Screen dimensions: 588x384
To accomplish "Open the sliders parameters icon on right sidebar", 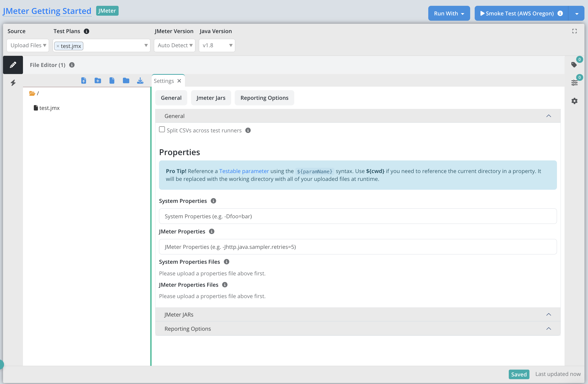I will [x=574, y=83].
